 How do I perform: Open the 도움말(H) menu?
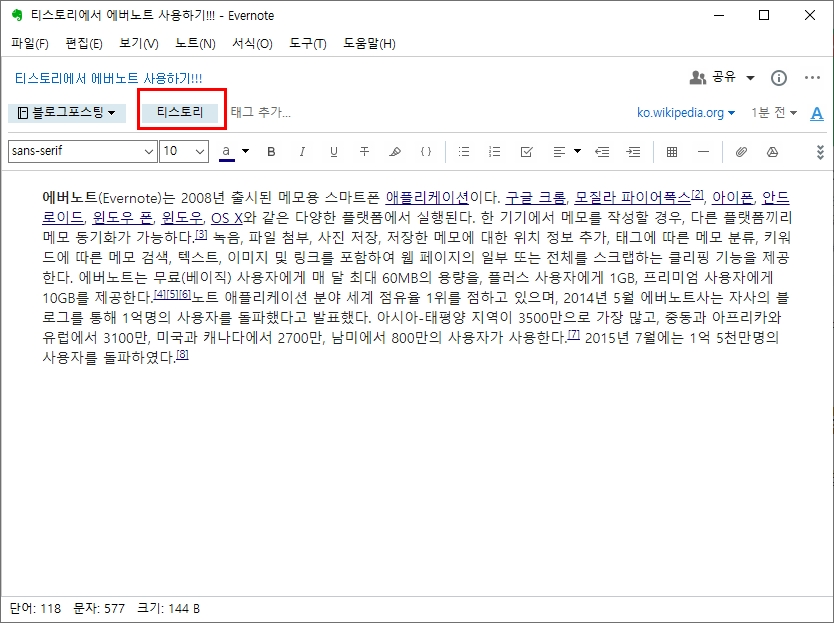point(369,44)
